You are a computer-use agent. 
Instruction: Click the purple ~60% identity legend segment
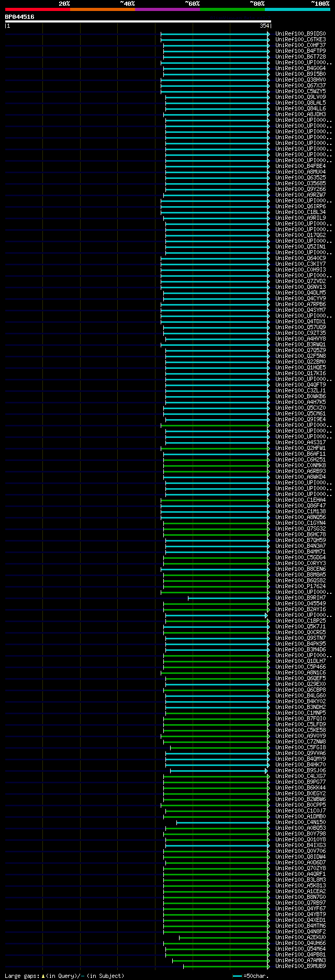click(167, 9)
